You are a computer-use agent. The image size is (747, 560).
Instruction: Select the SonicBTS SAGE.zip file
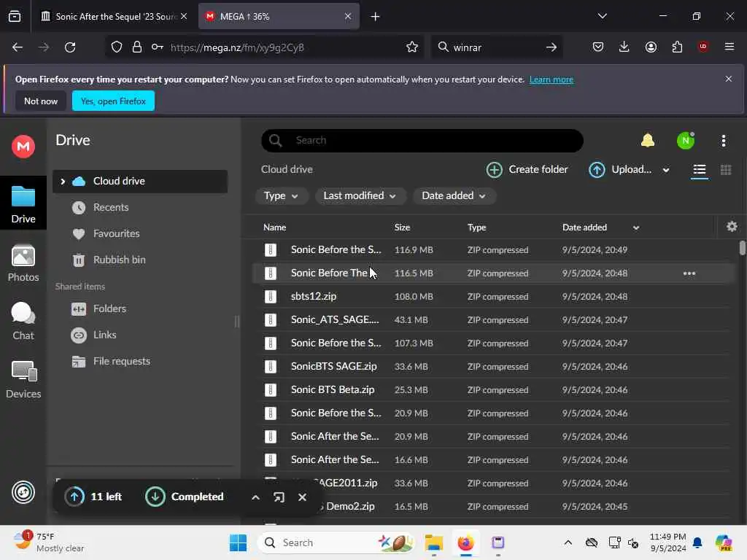click(x=493, y=367)
